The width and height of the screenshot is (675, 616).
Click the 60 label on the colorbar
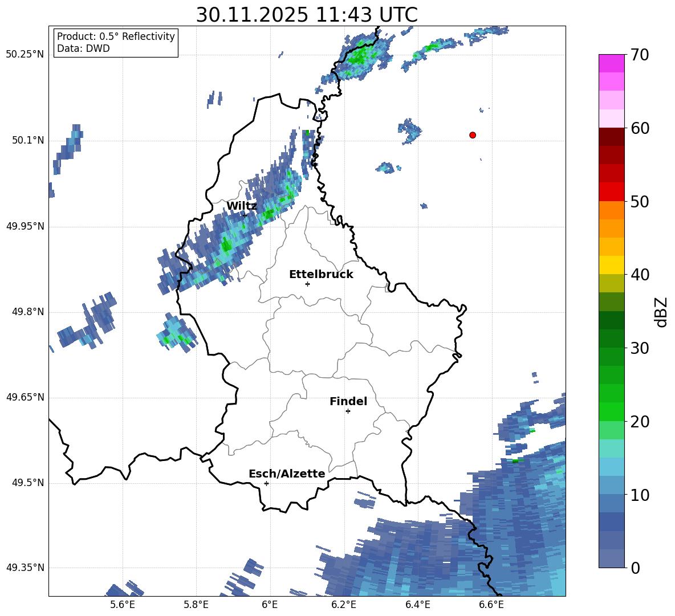[640, 128]
